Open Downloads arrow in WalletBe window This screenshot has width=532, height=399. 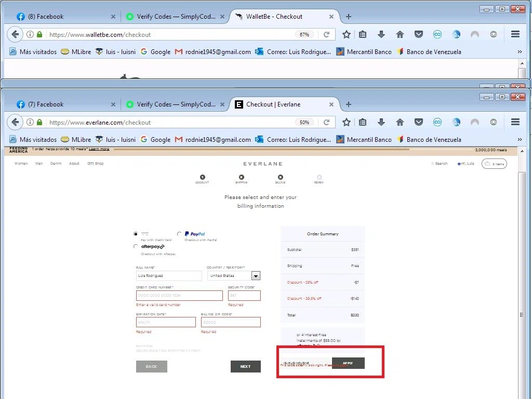tap(381, 34)
